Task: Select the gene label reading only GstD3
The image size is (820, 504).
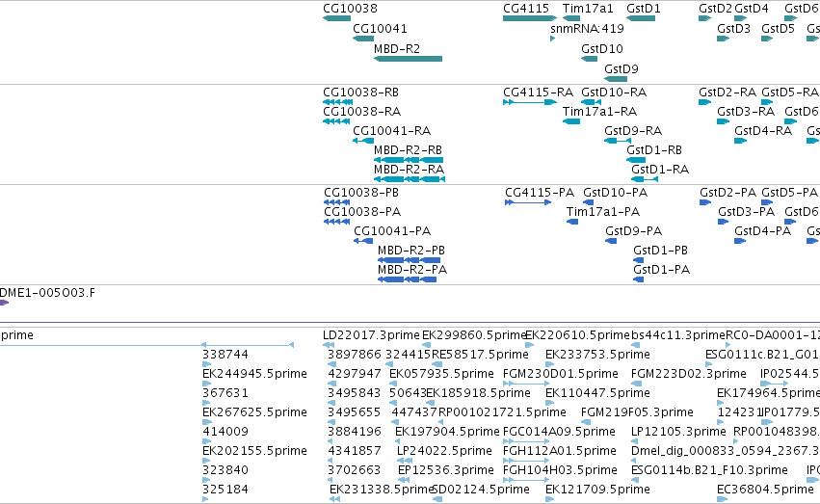Action: [x=733, y=29]
